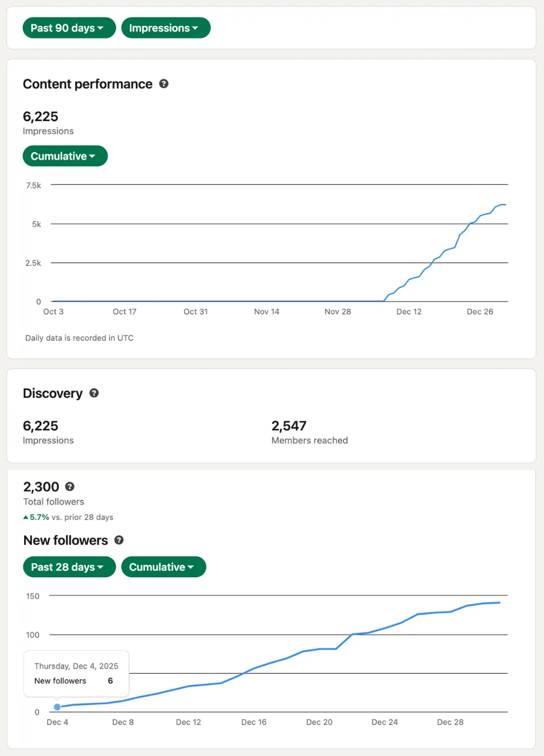This screenshot has width=544, height=756.
Task: Click the 2,300 Total followers figure
Action: pos(41,486)
